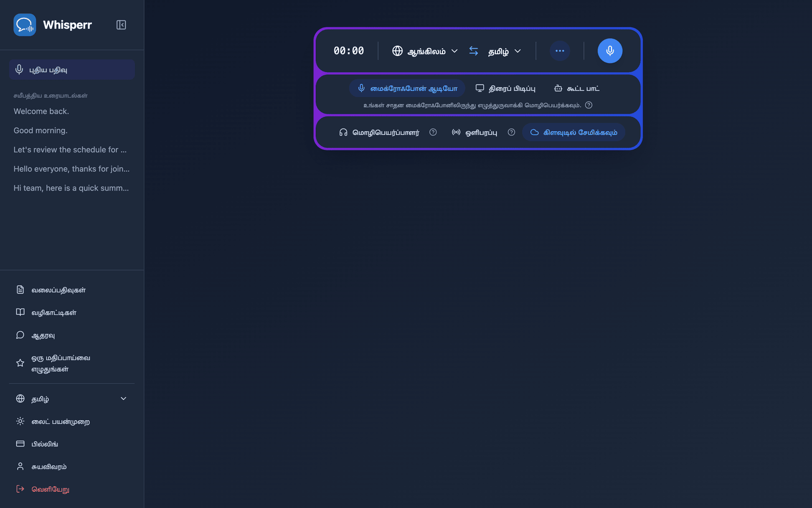The image size is (812, 508).
Task: Switch to லைட் பயன்முறை light mode
Action: click(72, 421)
